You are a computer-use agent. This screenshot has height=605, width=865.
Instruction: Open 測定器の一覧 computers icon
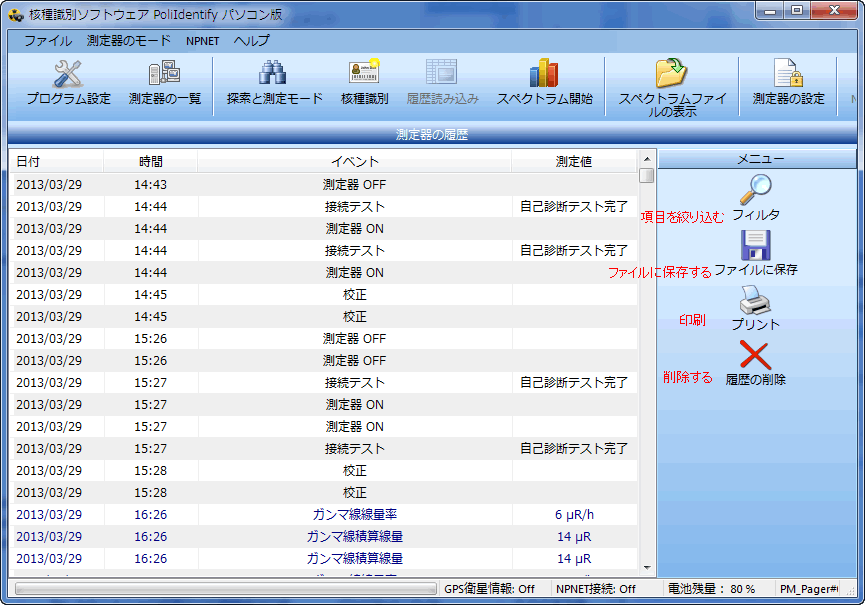164,74
